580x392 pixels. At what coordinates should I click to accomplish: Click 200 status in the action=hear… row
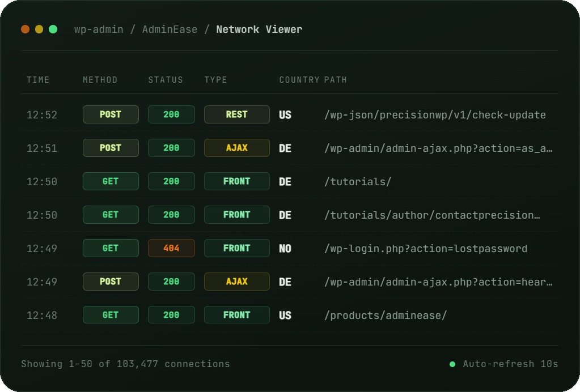171,282
